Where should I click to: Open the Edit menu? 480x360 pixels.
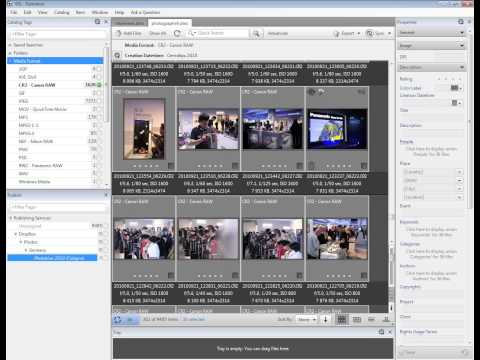point(27,12)
